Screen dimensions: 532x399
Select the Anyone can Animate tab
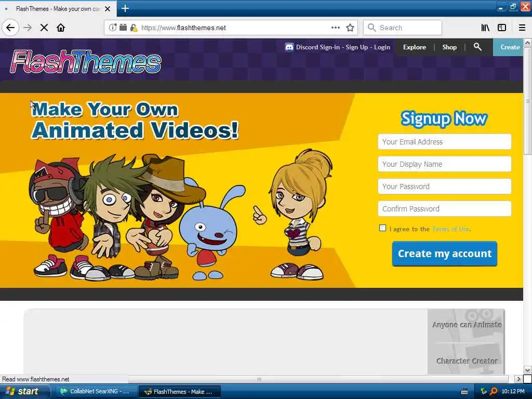(x=467, y=325)
